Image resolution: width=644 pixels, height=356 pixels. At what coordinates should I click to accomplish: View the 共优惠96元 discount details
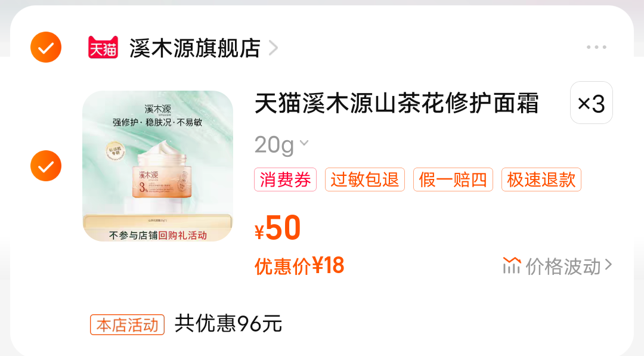coord(228,324)
